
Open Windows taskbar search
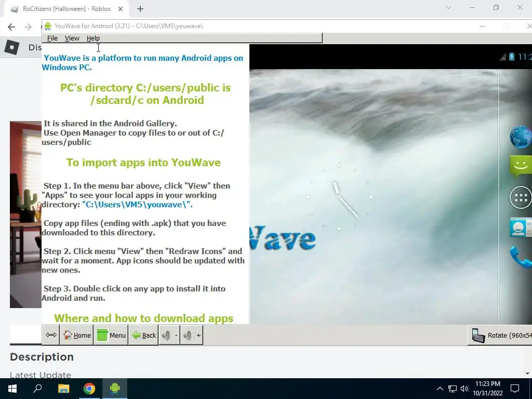click(37, 389)
